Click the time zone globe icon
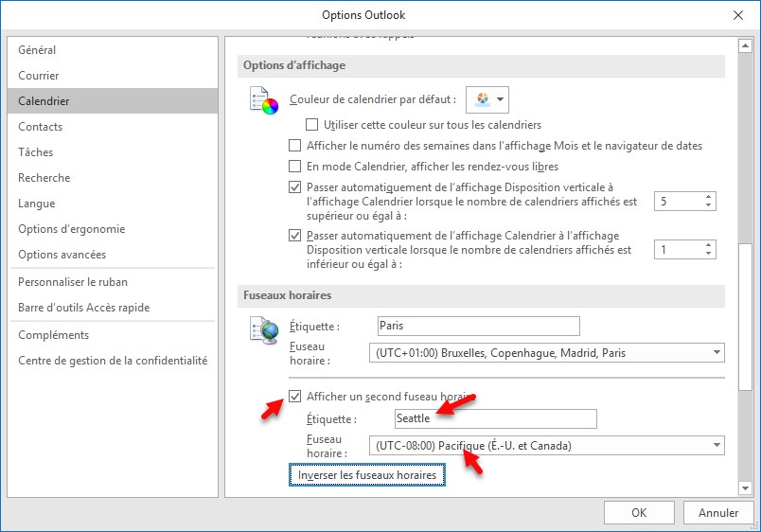The image size is (761, 532). click(264, 330)
